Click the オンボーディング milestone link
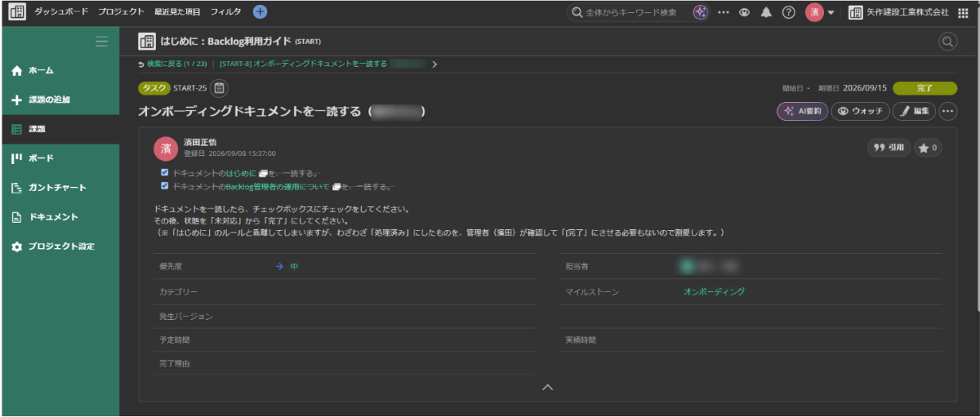This screenshot has height=417, width=980. (714, 291)
